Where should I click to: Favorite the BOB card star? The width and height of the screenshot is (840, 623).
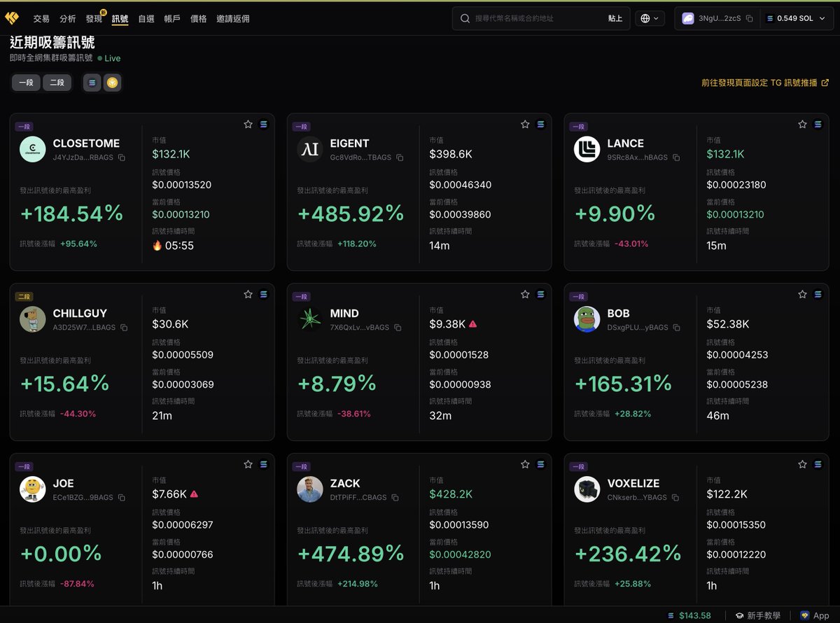click(x=802, y=295)
